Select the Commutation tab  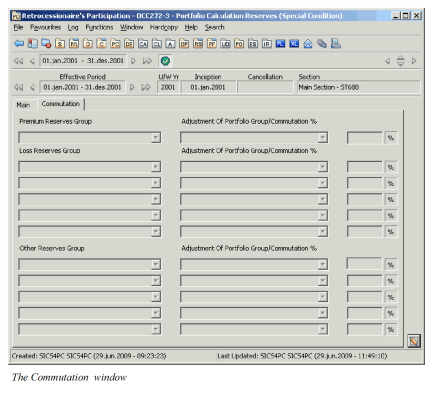tap(61, 104)
